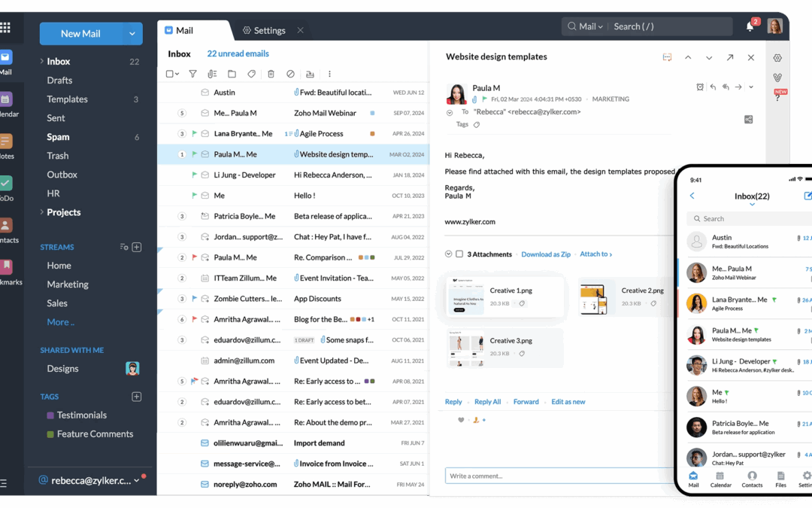Open the ToDo app in left rail
The width and height of the screenshot is (812, 508).
tap(6, 188)
